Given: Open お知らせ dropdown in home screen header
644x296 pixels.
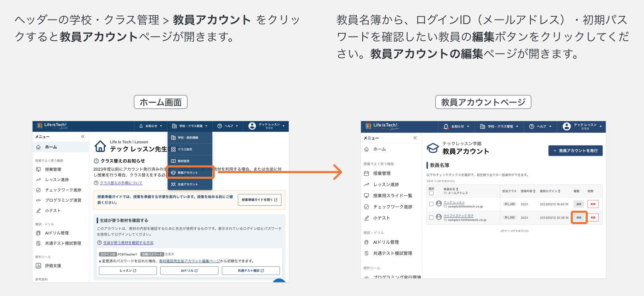Looking at the screenshot, I should [x=151, y=126].
